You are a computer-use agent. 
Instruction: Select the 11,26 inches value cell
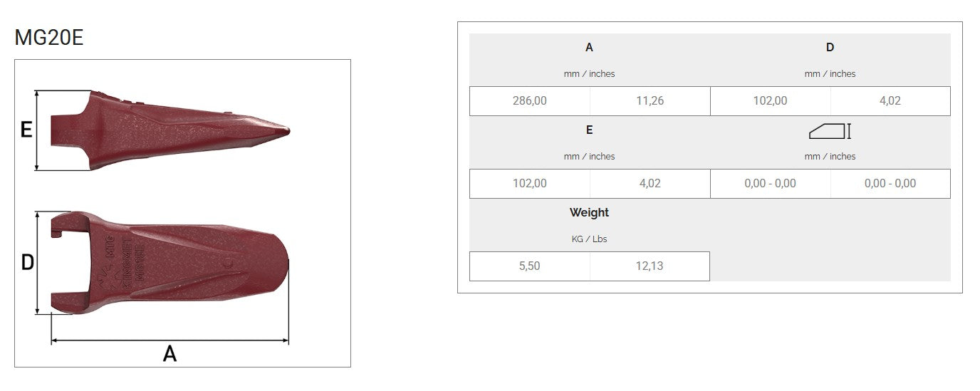[650, 101]
